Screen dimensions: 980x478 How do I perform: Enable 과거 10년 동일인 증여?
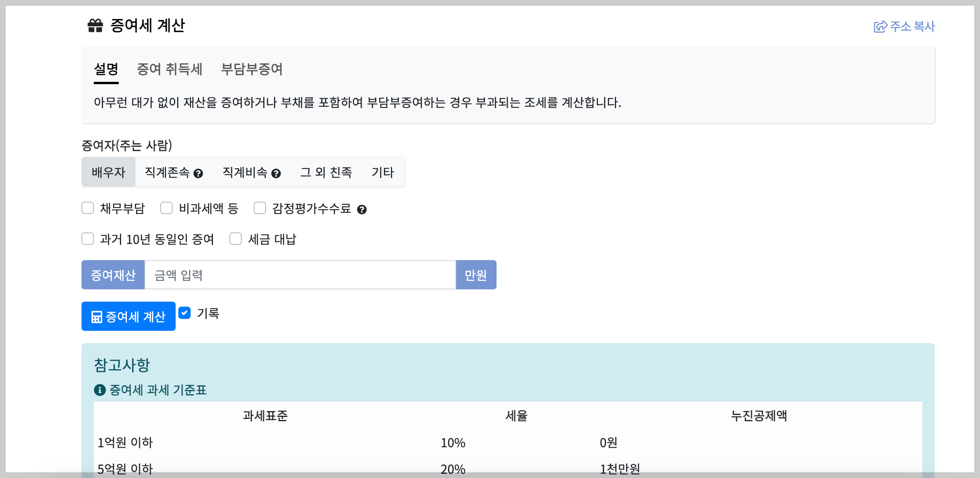88,239
